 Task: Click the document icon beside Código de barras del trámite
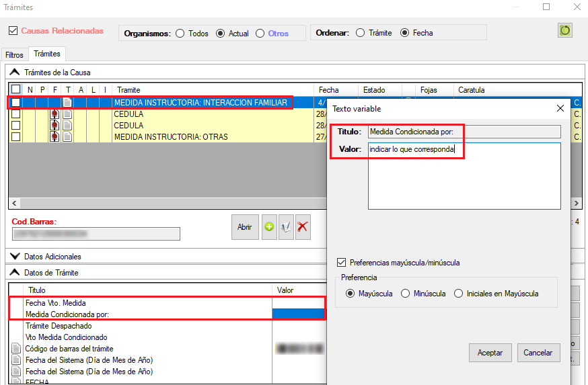[16, 349]
